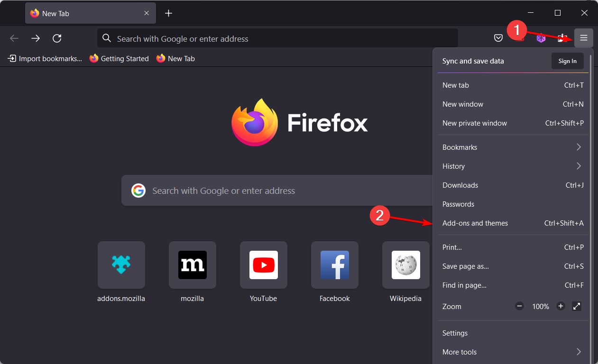Select the New Tab browser tab
Screen dimensions: 598x364
point(91,13)
